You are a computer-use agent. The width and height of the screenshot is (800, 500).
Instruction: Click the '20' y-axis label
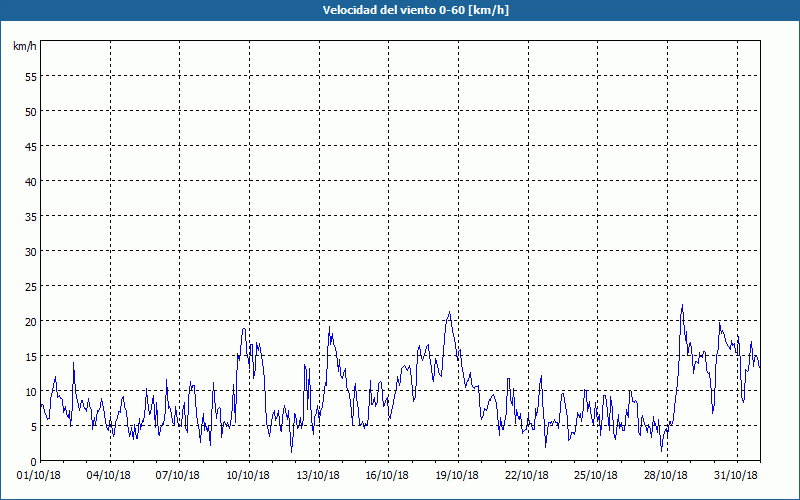31,322
